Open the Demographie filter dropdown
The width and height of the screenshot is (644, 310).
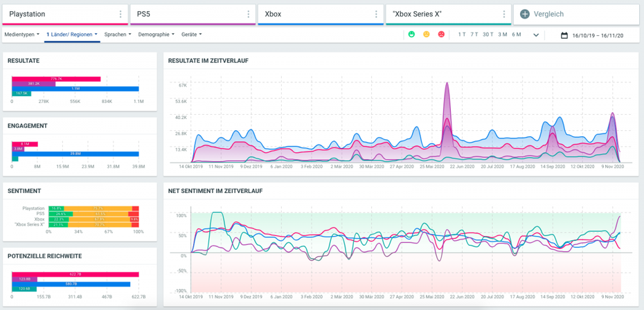click(156, 35)
